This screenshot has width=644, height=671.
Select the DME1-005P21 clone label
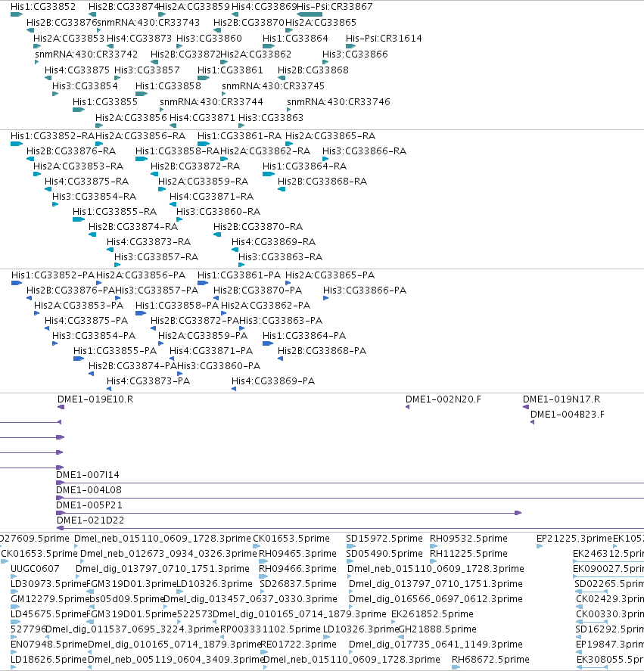click(x=89, y=505)
